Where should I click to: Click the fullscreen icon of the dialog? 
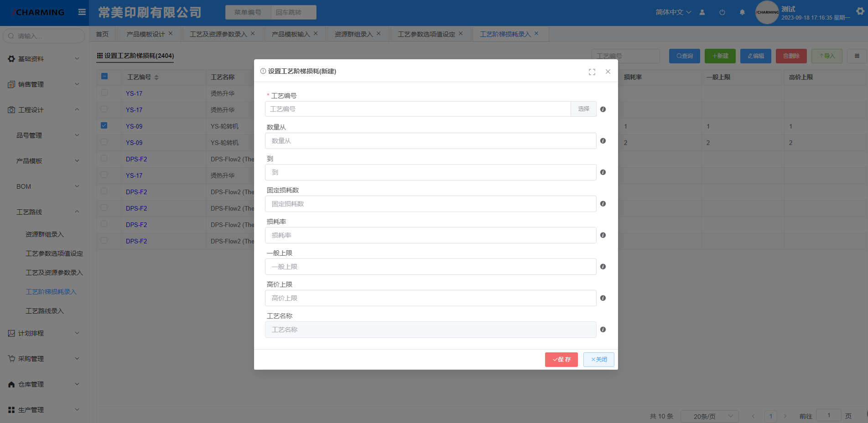pyautogui.click(x=592, y=72)
